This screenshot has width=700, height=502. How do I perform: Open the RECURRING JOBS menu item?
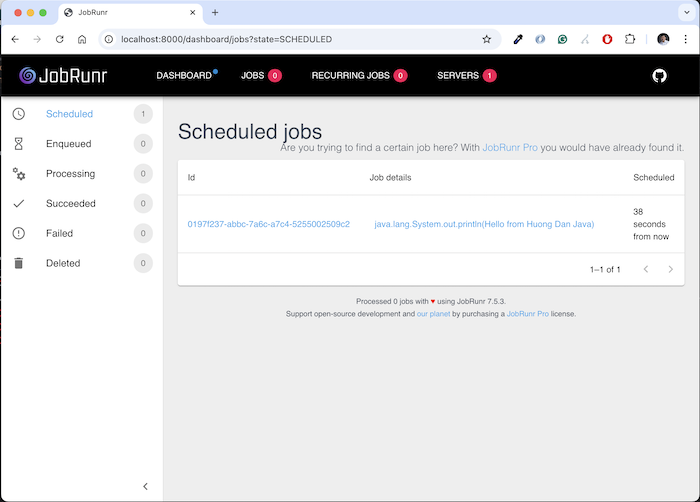click(359, 75)
